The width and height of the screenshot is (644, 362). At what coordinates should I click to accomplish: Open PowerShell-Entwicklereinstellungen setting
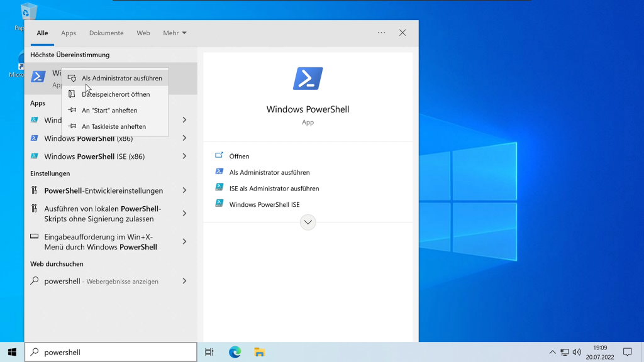[104, 190]
